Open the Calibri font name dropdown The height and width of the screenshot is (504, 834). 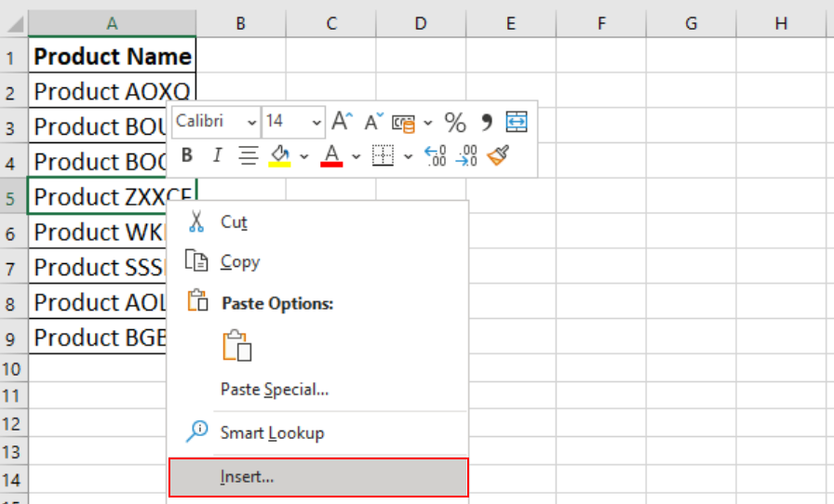tap(252, 123)
